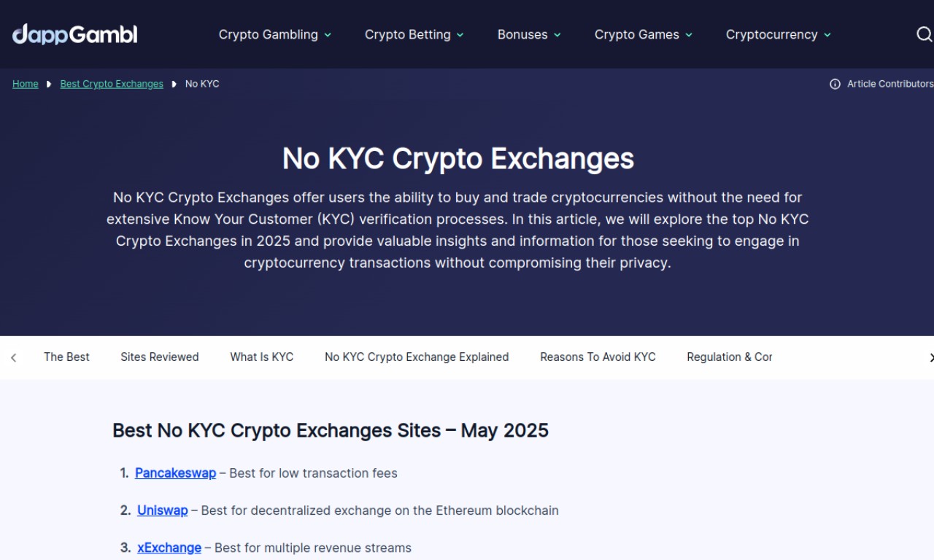Click the right arrow of the section tabs

(x=930, y=357)
